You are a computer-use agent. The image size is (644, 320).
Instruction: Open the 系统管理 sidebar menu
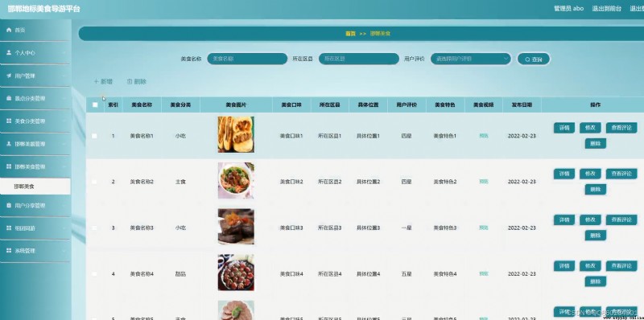(x=35, y=251)
